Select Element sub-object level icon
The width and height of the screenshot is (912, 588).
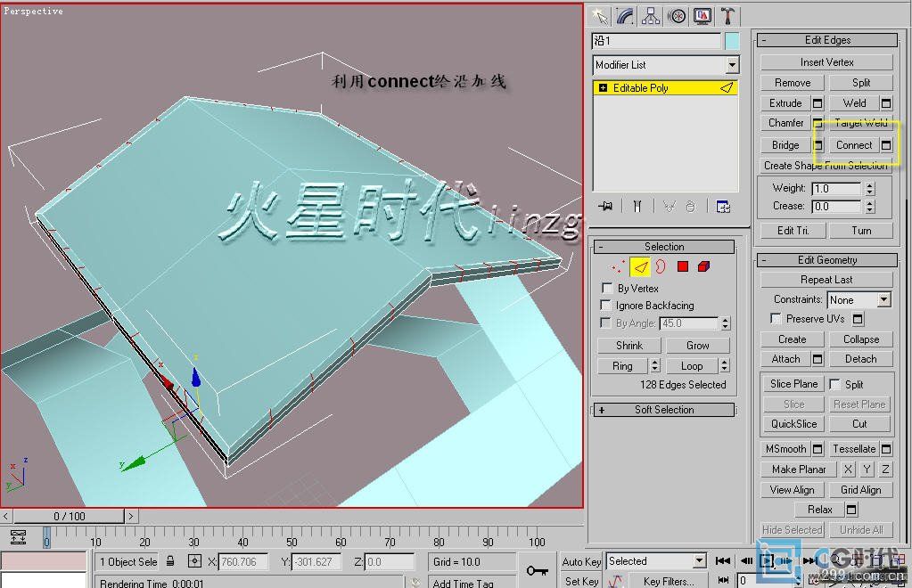click(x=703, y=266)
